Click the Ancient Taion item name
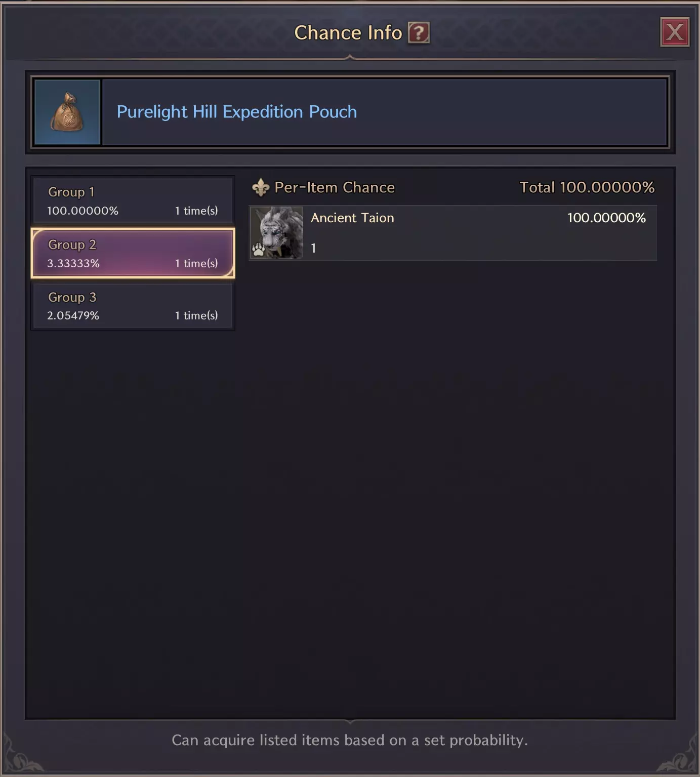The height and width of the screenshot is (777, 700). click(352, 218)
